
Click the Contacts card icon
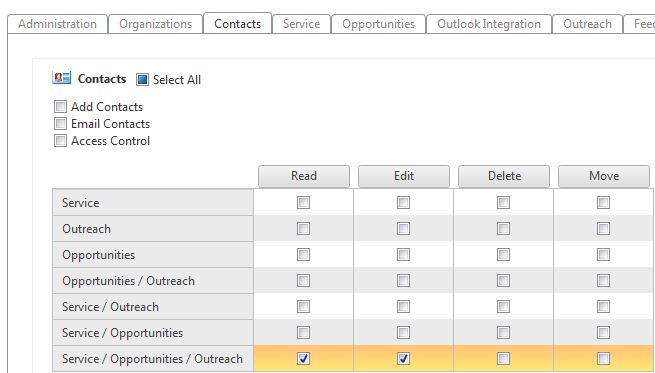(x=61, y=78)
